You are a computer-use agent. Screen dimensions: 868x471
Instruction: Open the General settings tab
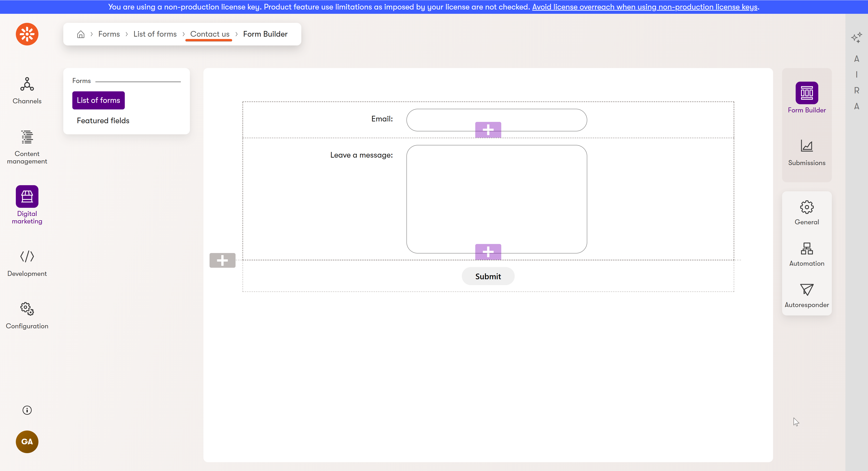click(x=806, y=213)
